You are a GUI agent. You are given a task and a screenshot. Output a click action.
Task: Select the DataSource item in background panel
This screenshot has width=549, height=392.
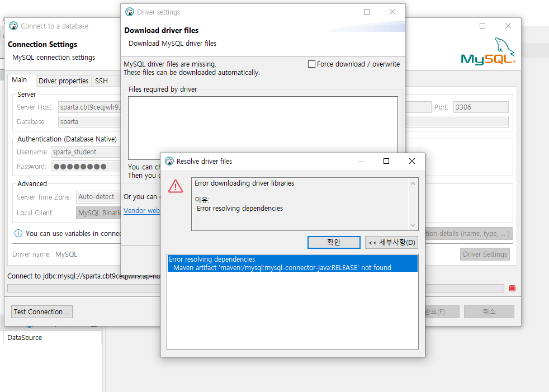click(25, 338)
